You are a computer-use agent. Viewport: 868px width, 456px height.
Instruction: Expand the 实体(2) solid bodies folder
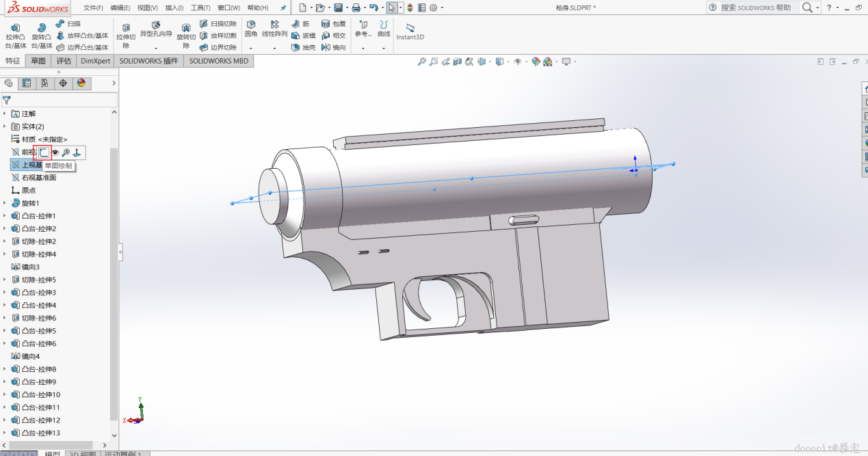pos(5,126)
